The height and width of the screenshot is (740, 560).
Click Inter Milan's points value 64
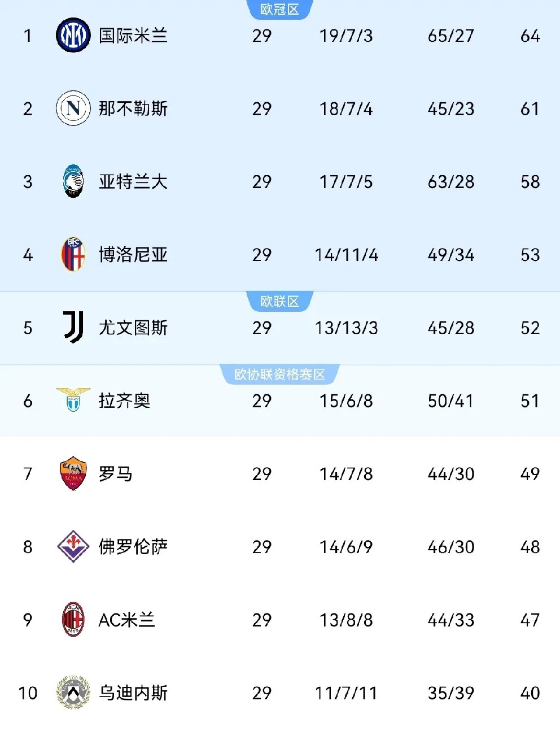coord(530,34)
